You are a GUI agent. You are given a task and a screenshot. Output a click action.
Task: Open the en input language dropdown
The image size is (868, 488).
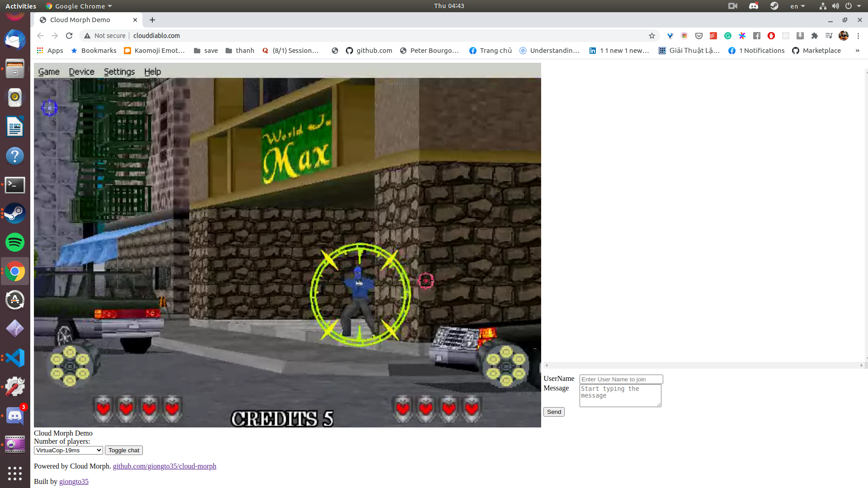pos(797,6)
